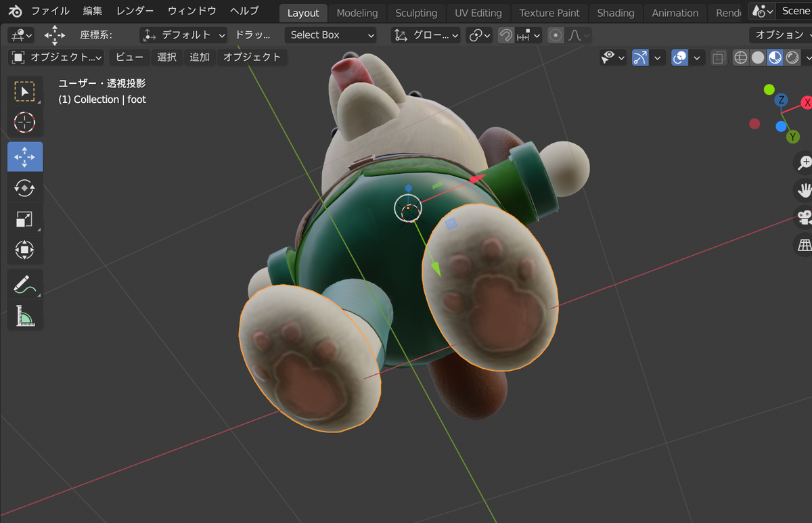Open the ビュー viewport menu
The width and height of the screenshot is (812, 523).
pyautogui.click(x=129, y=58)
